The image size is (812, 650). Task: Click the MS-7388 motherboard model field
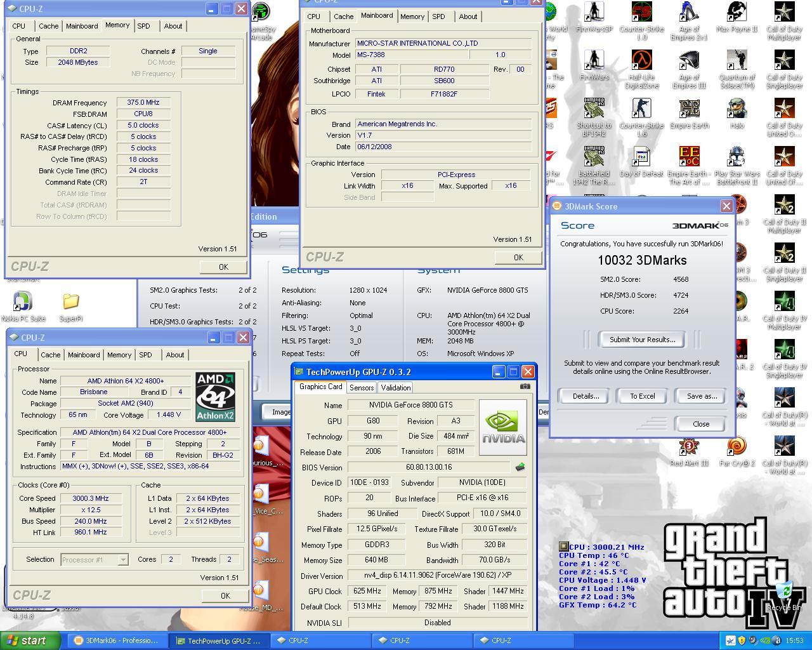[411, 55]
